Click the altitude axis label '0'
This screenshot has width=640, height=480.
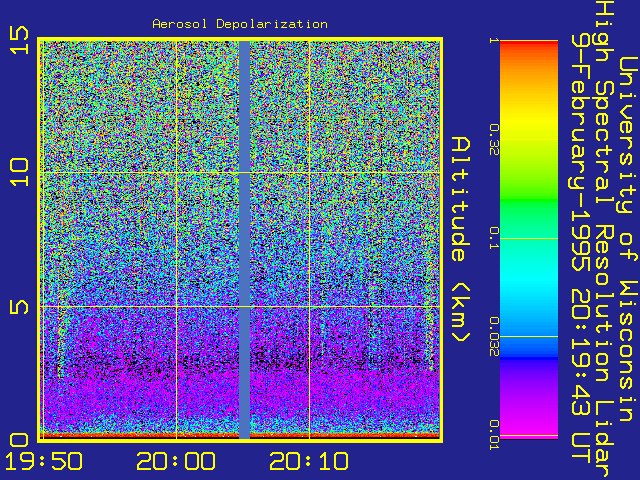coord(20,441)
